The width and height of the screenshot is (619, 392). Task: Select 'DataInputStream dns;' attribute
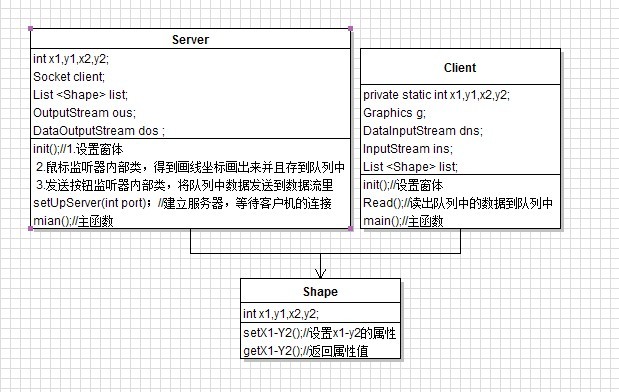click(423, 131)
